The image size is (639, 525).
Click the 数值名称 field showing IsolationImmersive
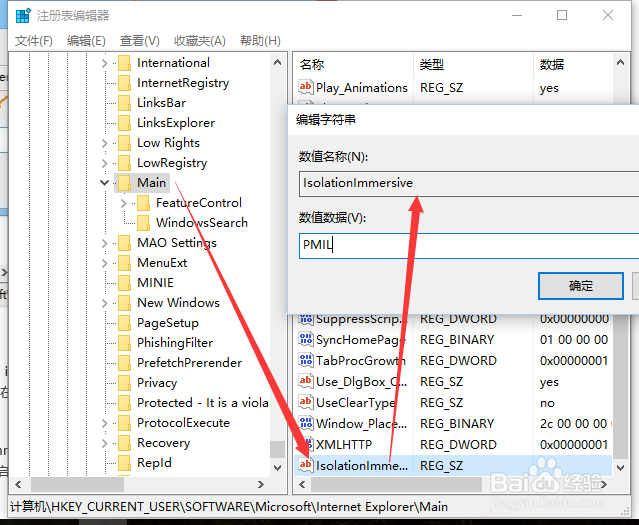pos(469,183)
